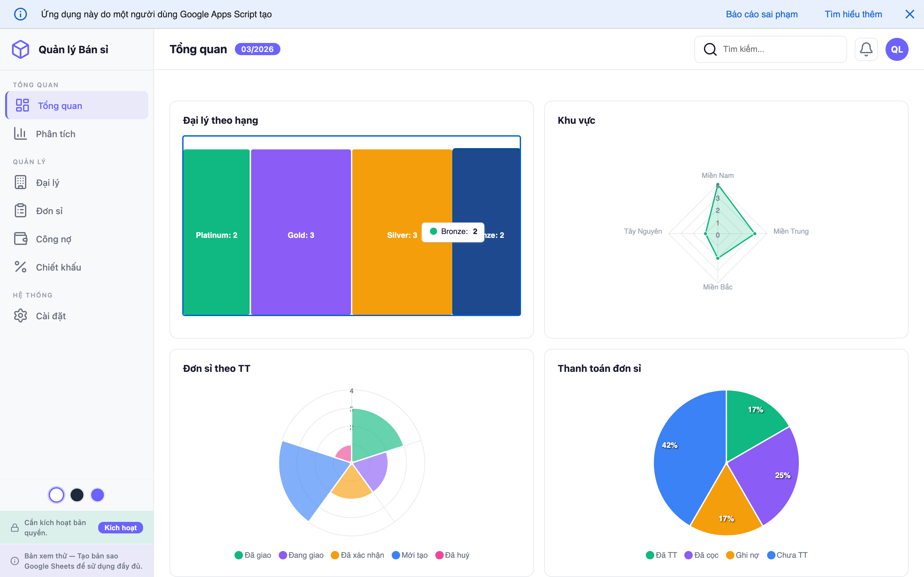Image resolution: width=924 pixels, height=577 pixels.
Task: Click the magnifier icon in the search bar
Action: (710, 49)
